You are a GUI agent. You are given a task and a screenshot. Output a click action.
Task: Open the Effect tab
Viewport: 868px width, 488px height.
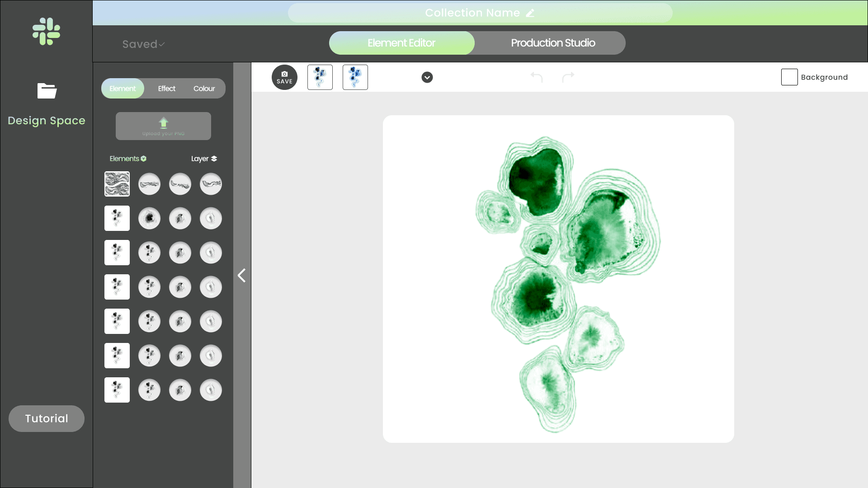(x=166, y=89)
